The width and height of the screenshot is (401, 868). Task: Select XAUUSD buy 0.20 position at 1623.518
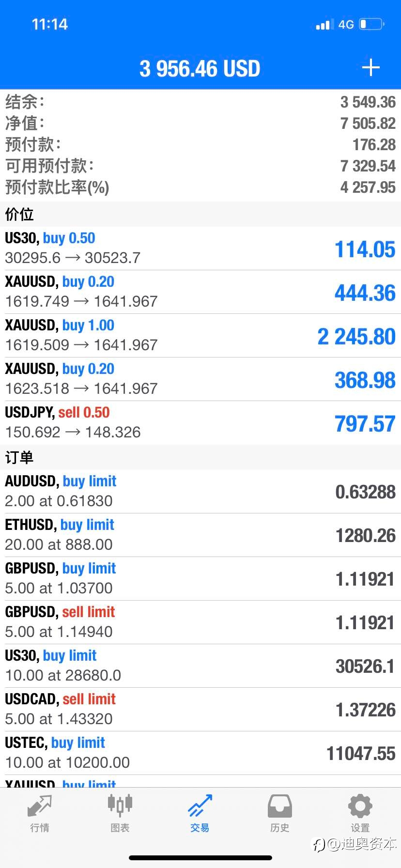[200, 379]
